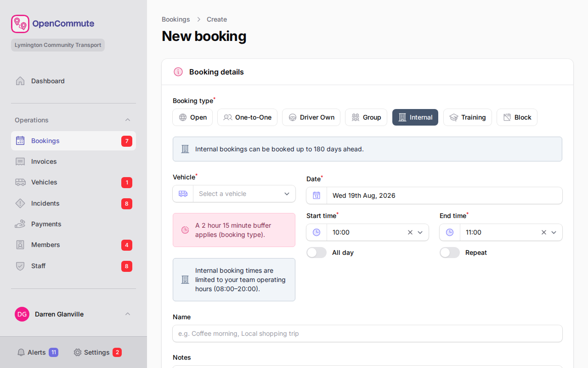This screenshot has width=588, height=368.
Task: Click the Staff badge showing 8
Action: tap(127, 266)
